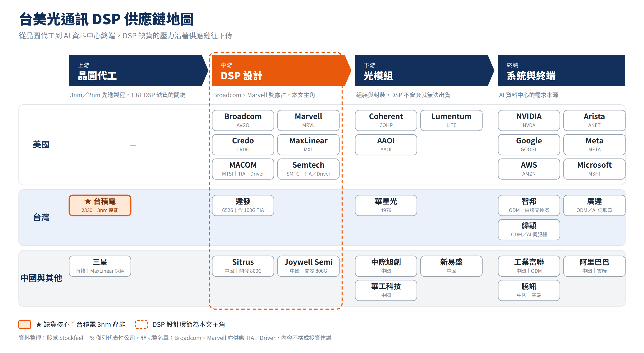Click the Broadcom AVGO card
The image size is (644, 353).
tap(243, 120)
